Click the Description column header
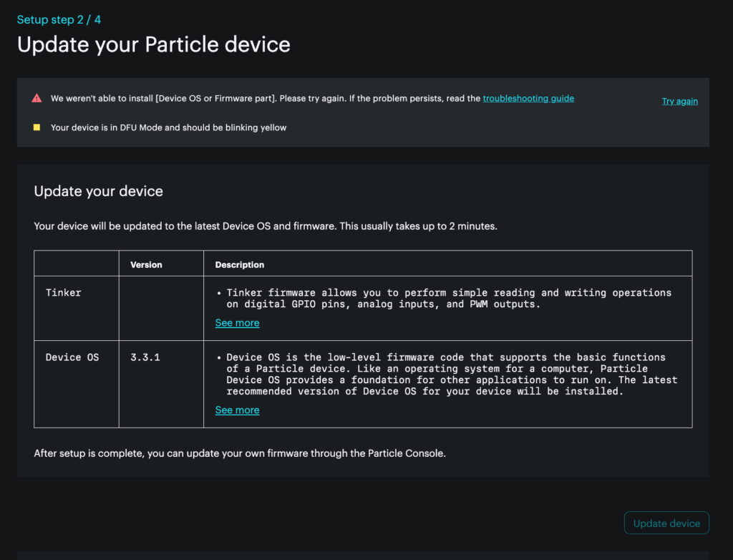Viewport: 733px width, 560px height. pyautogui.click(x=240, y=265)
